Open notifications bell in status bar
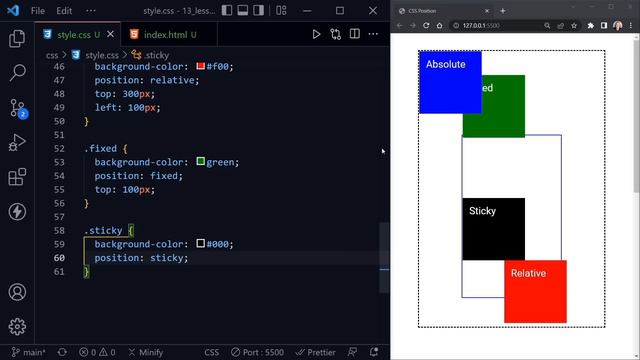 pos(373,352)
